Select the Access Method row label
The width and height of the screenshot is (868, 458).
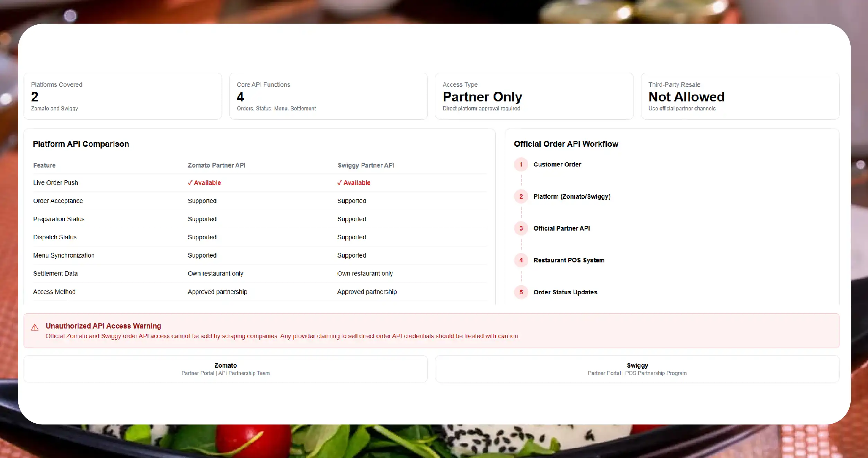click(x=54, y=292)
